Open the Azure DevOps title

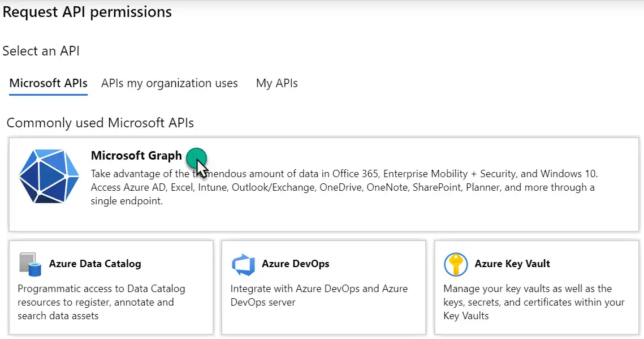[296, 264]
